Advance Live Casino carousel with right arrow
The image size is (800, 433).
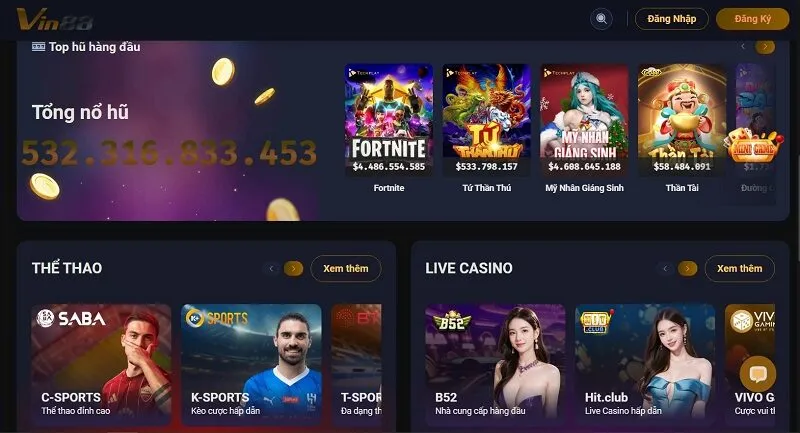[687, 268]
